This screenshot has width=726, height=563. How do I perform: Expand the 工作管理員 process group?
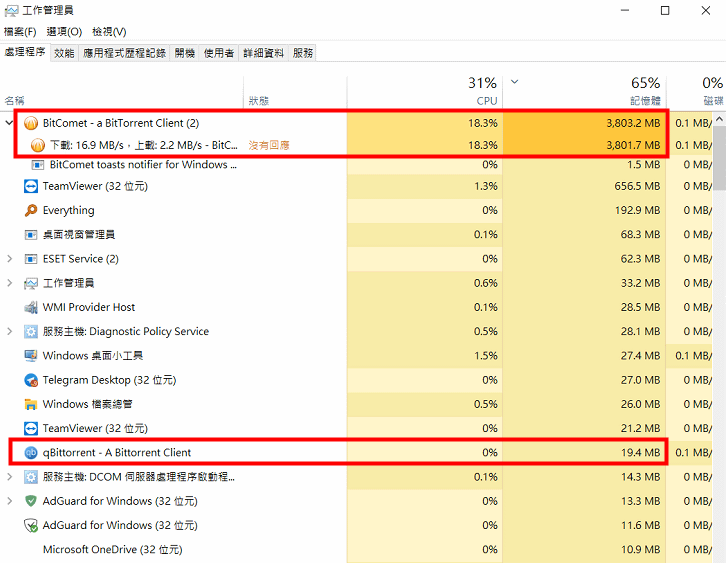point(10,283)
